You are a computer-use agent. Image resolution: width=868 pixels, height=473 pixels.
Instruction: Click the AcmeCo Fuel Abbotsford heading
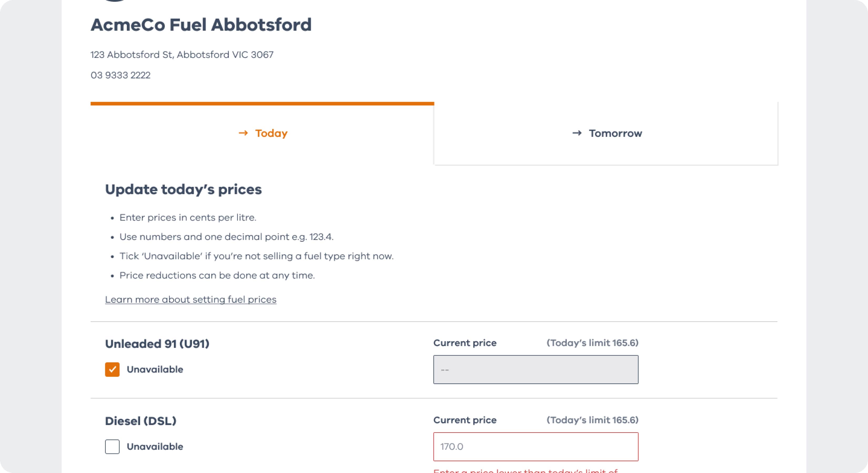[201, 25]
